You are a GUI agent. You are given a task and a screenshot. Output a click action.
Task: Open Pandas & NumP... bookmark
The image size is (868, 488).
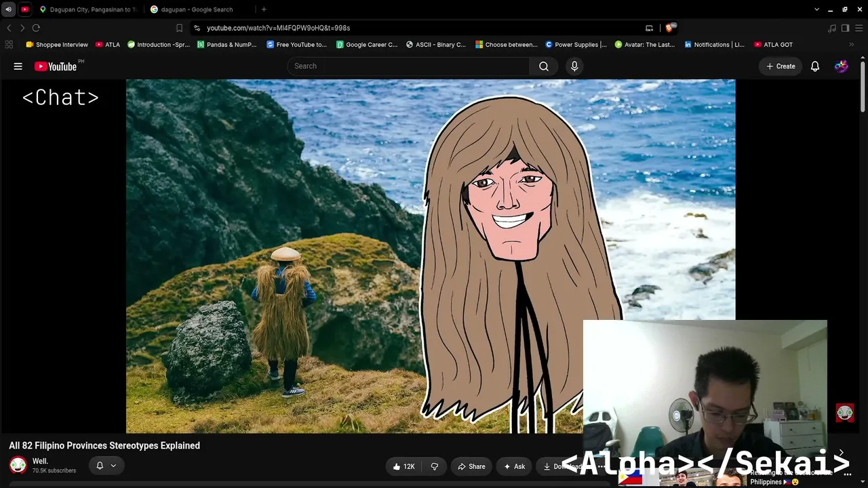(x=227, y=45)
